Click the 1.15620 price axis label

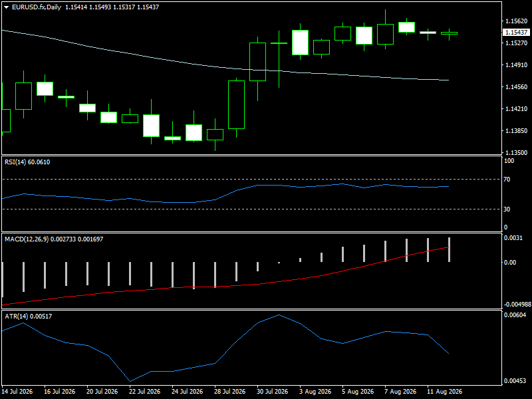click(x=517, y=21)
